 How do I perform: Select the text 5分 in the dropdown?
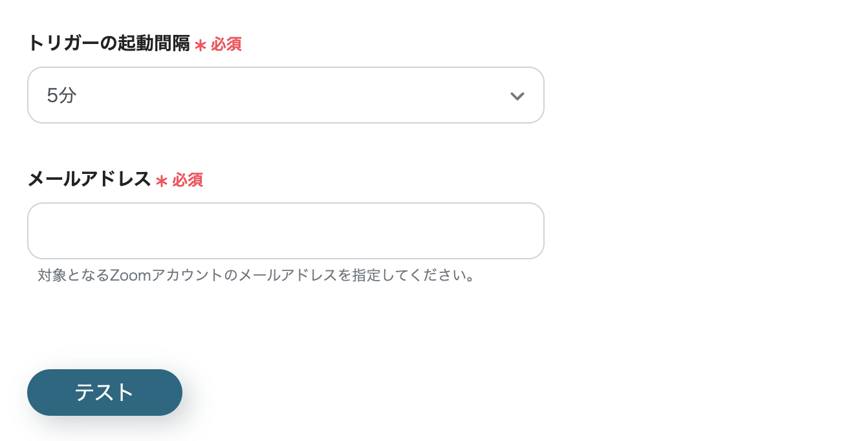(x=61, y=95)
